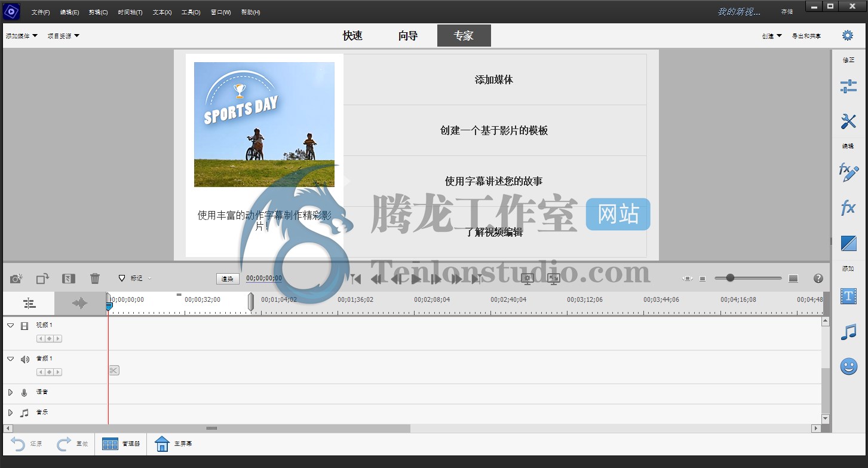Open 文件(F) menu
The image size is (868, 468).
click(41, 12)
